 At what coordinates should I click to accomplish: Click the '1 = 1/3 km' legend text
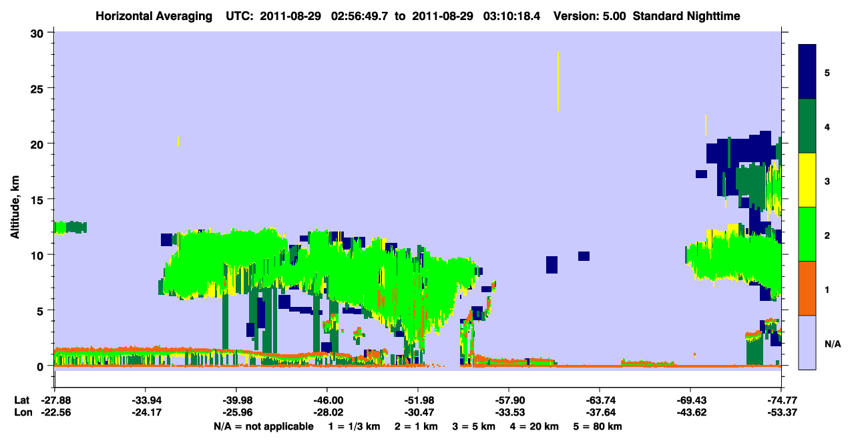(x=355, y=426)
